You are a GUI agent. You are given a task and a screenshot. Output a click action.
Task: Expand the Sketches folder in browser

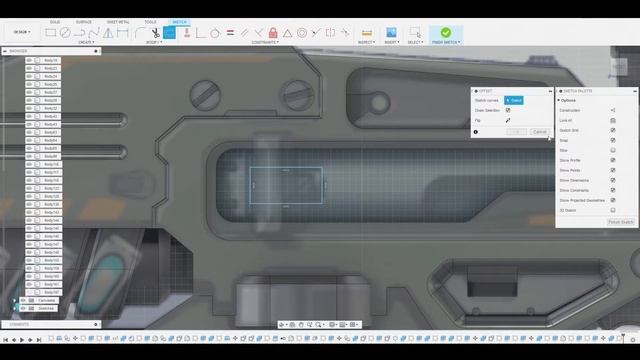[x=15, y=309]
